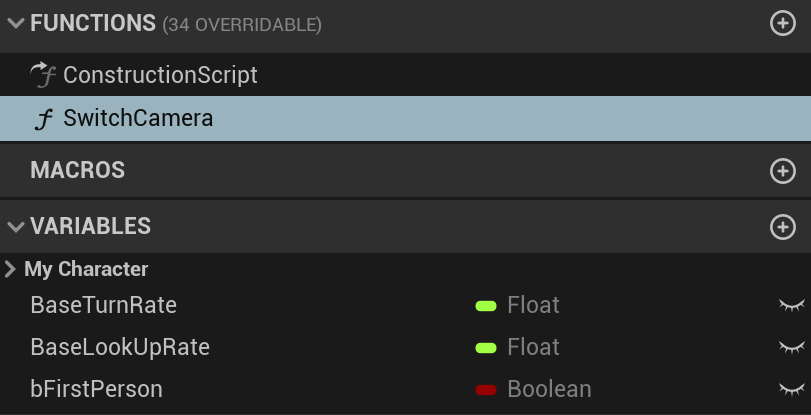Add a new macro with plus icon

tap(783, 171)
